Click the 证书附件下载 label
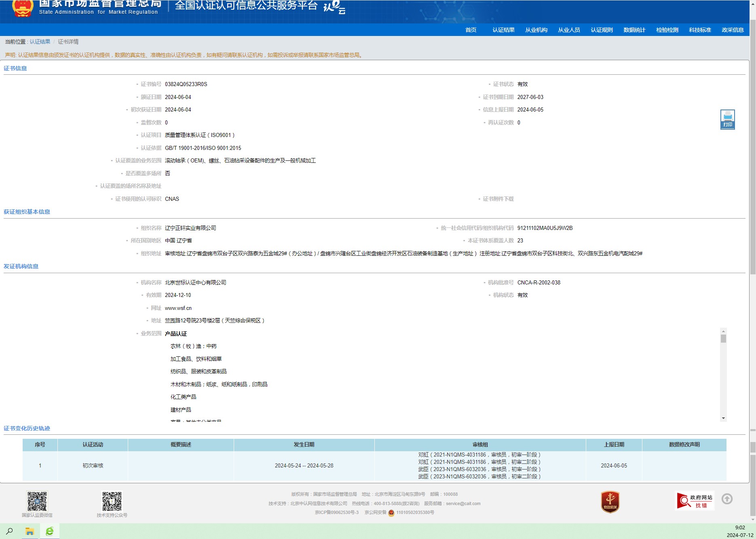The height and width of the screenshot is (539, 756). [x=498, y=199]
